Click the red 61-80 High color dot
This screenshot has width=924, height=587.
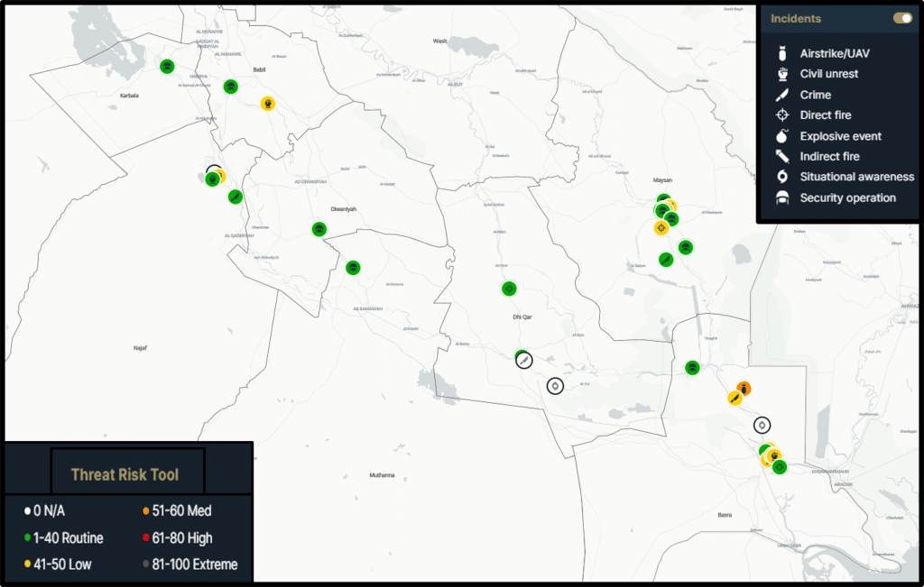[x=146, y=538]
